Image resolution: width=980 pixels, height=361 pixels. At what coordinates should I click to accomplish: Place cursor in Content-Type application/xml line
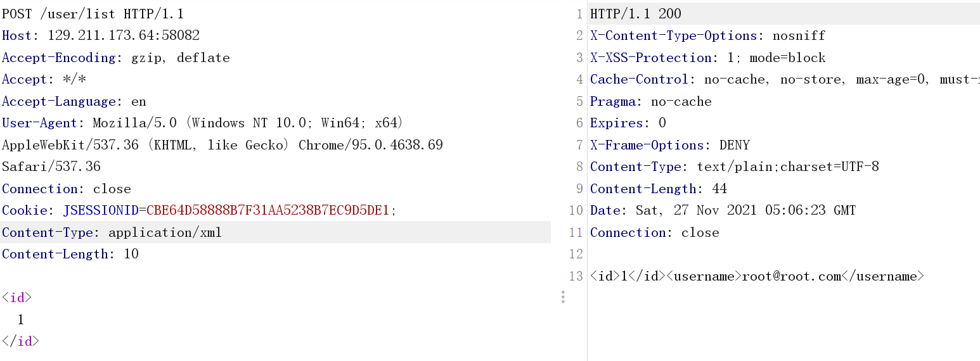[275, 232]
